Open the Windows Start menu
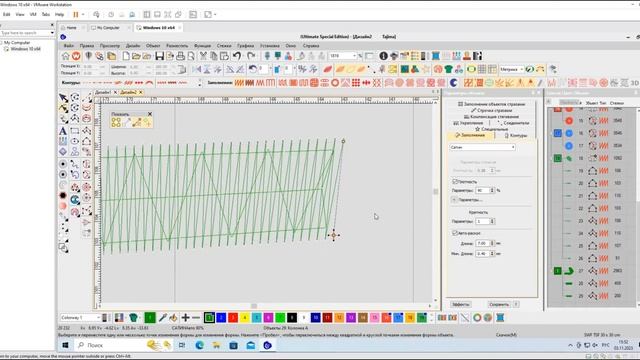The width and height of the screenshot is (640, 360). point(65,345)
